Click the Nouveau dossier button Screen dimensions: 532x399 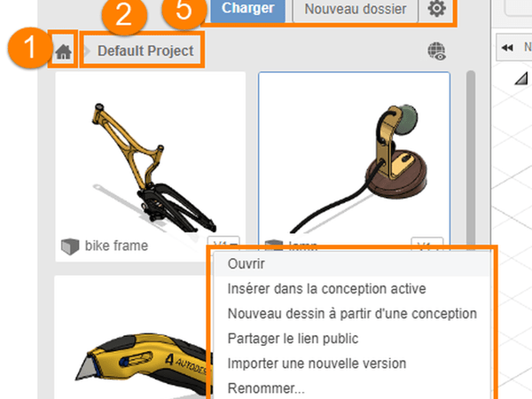pyautogui.click(x=356, y=9)
